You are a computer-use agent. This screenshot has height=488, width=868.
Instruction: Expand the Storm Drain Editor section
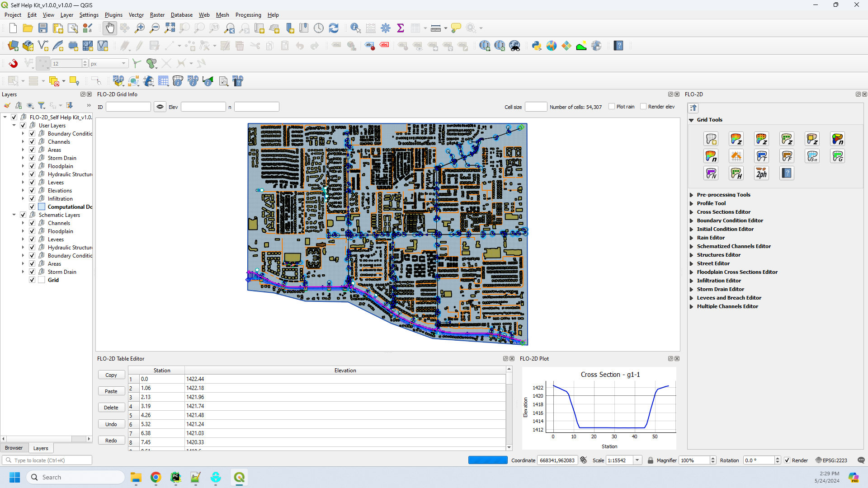(720, 289)
